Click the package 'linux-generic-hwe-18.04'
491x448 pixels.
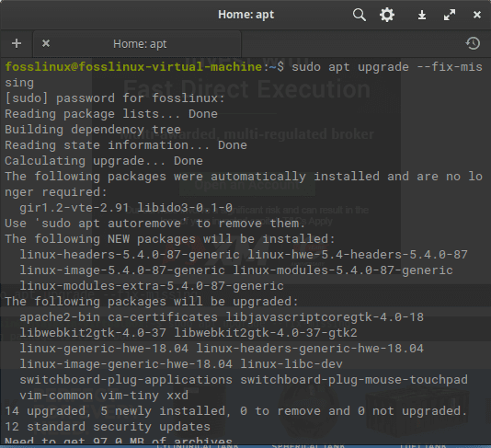[104, 349]
